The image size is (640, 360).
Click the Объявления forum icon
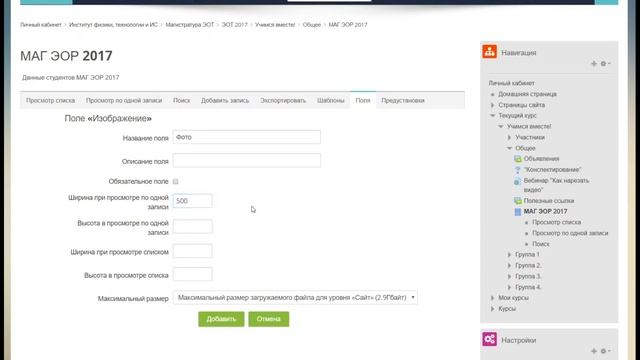pos(518,159)
